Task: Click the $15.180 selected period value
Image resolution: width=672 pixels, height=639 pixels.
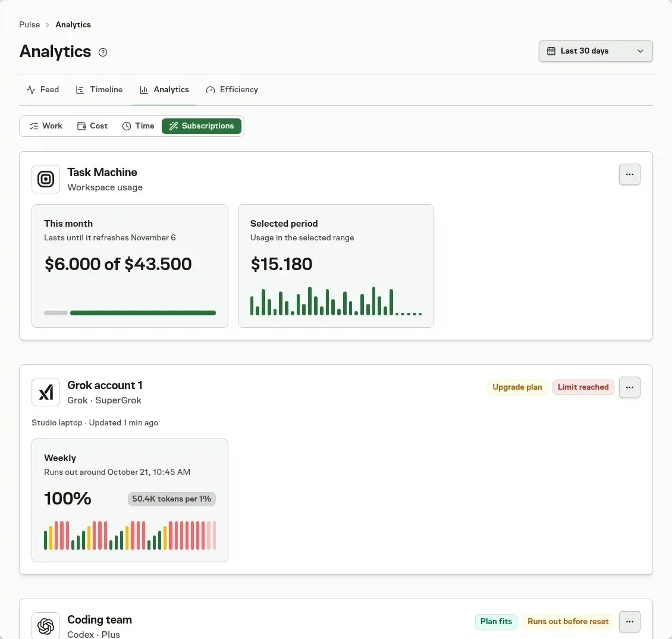Action: tap(281, 264)
